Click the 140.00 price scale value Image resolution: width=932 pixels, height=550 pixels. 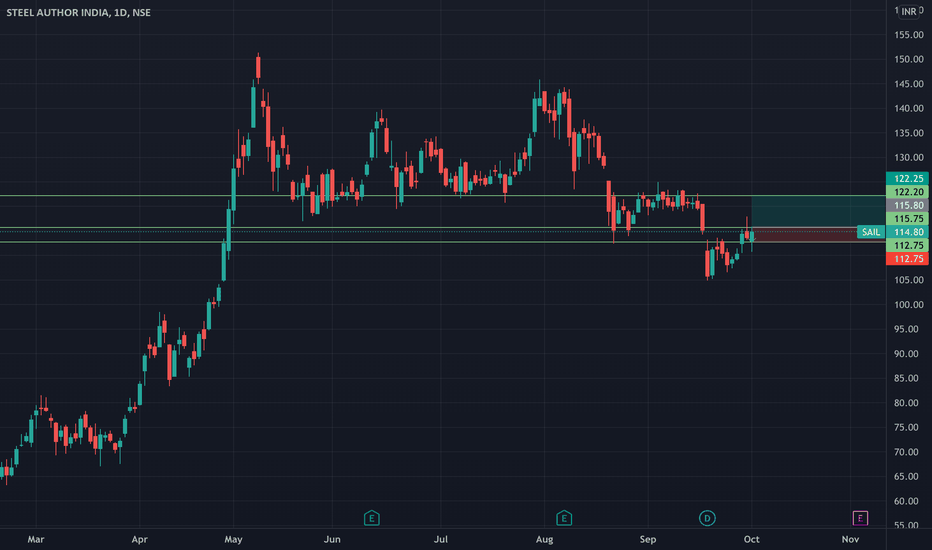pos(909,109)
